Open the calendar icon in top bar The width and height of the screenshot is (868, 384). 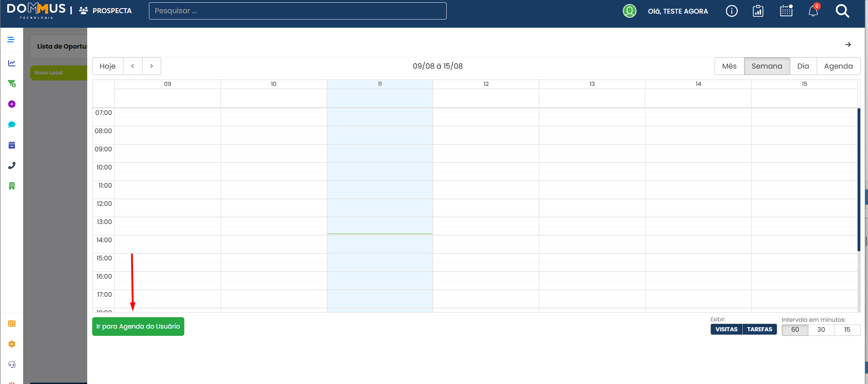tap(786, 11)
